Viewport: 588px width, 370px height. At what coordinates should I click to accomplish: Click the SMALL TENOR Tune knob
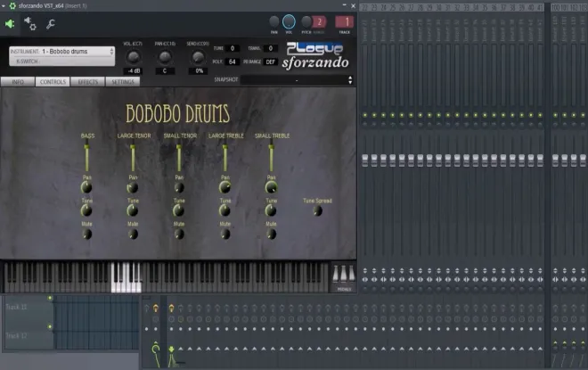coord(179,210)
